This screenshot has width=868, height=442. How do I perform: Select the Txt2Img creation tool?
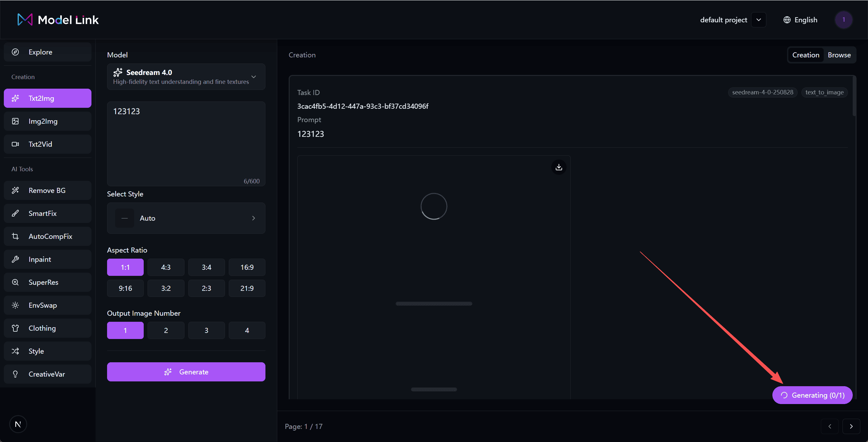click(47, 98)
